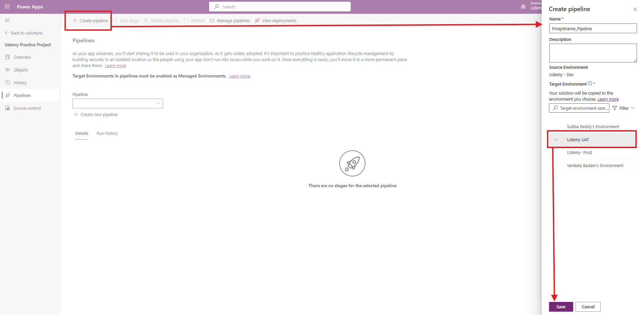The width and height of the screenshot is (644, 315).
Task: Open the app launcher waffle icon
Action: coord(7,6)
